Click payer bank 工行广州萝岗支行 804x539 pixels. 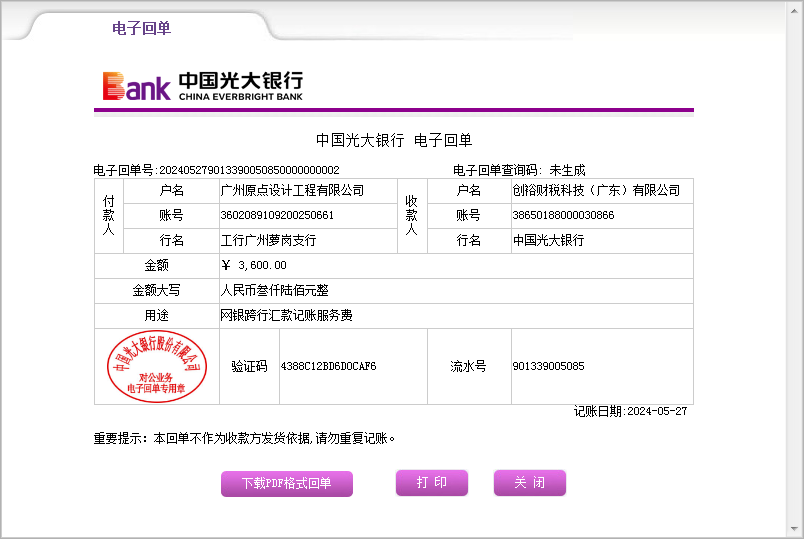click(268, 240)
